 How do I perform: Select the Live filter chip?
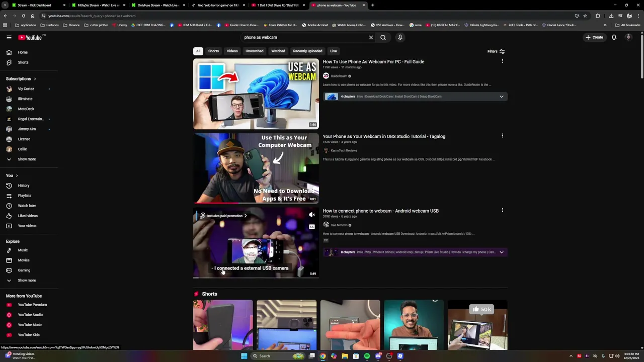334,51
